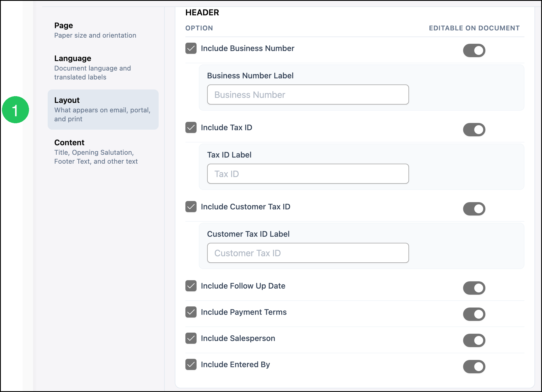Click the 'Include Payment Terms' label text

pos(244,312)
